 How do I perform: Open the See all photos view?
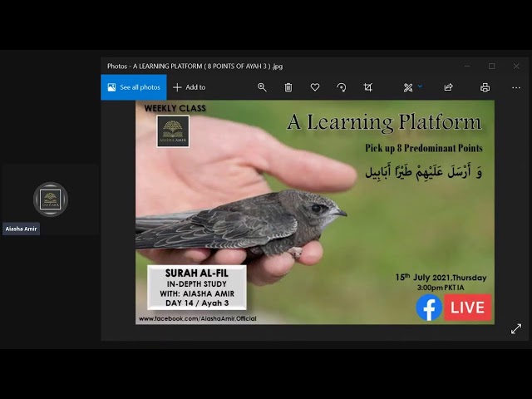tap(134, 87)
